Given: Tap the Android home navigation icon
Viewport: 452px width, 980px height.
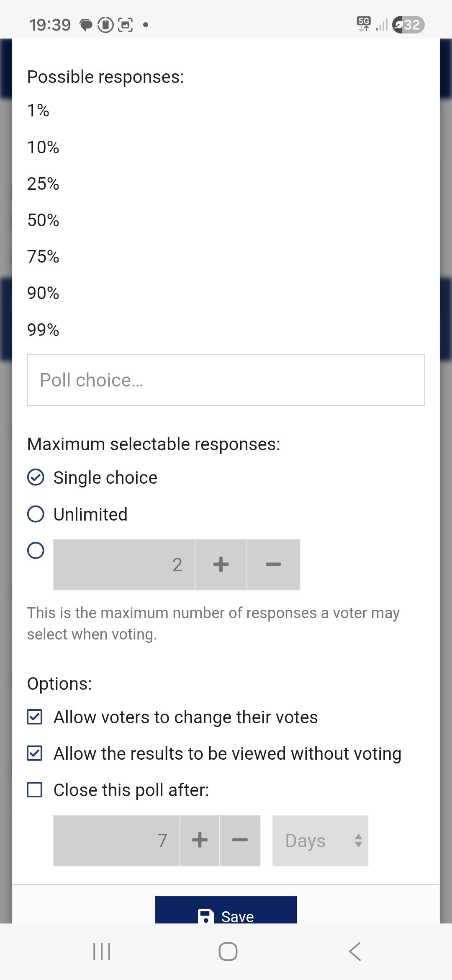Looking at the screenshot, I should pyautogui.click(x=228, y=952).
